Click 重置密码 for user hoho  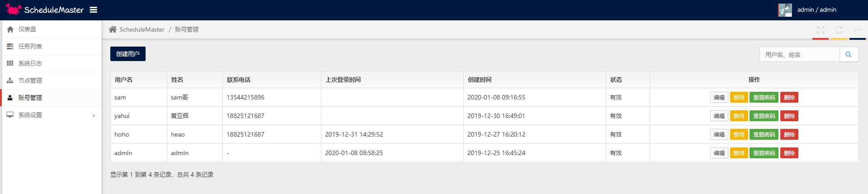click(764, 135)
